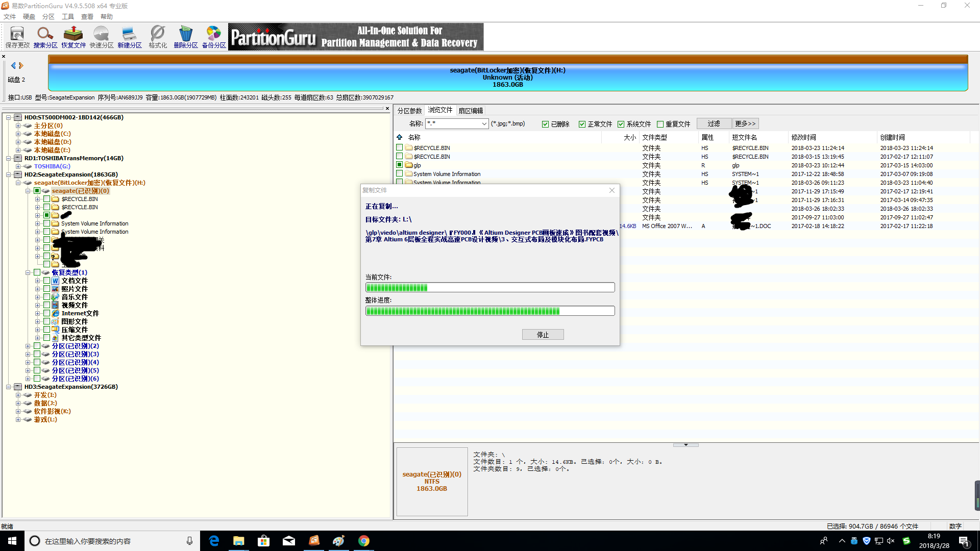The image size is (980, 551).
Task: Check the 分区(已识别)(2) checkbox in tree
Action: click(x=37, y=346)
